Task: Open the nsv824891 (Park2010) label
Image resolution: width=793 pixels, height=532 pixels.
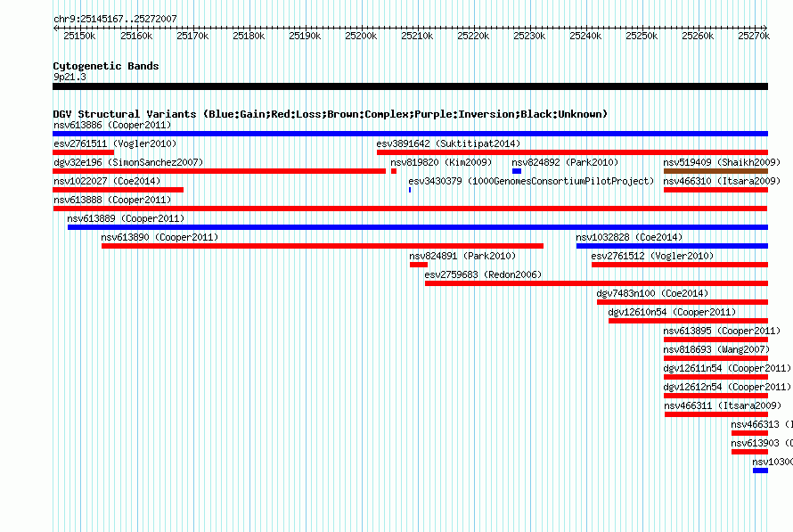Action: coord(462,256)
